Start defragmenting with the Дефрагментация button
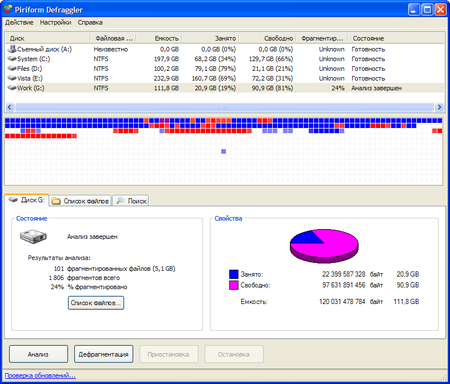 103,354
